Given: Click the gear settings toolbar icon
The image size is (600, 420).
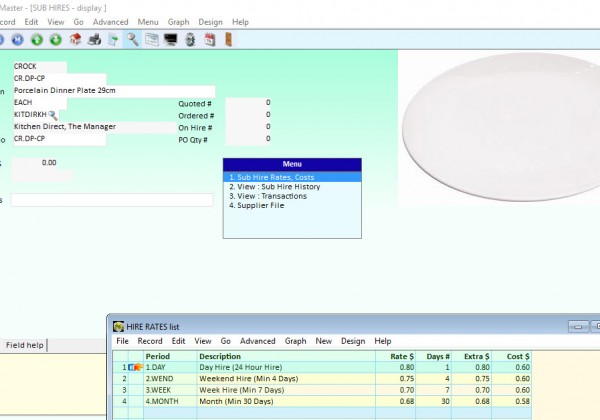Looking at the screenshot, I should pyautogui.click(x=190, y=39).
